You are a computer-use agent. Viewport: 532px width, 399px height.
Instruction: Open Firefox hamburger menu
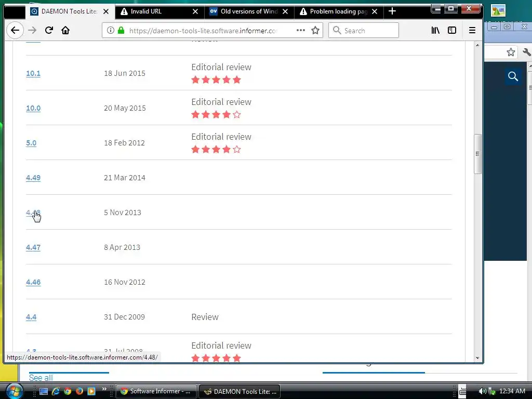[472, 30]
